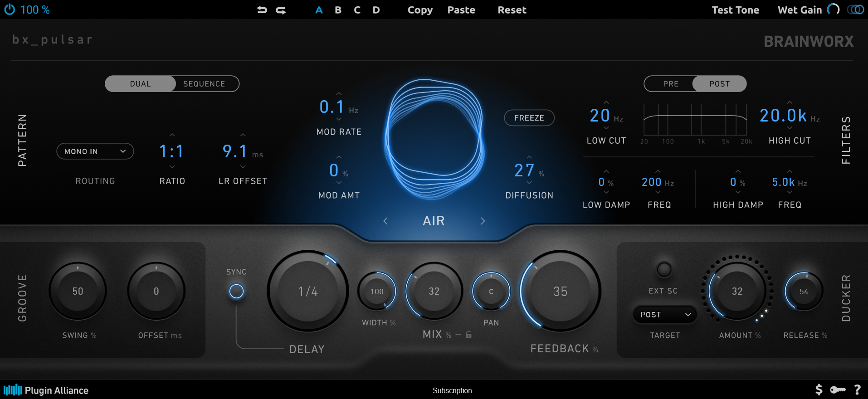Redo the last change

point(281,10)
